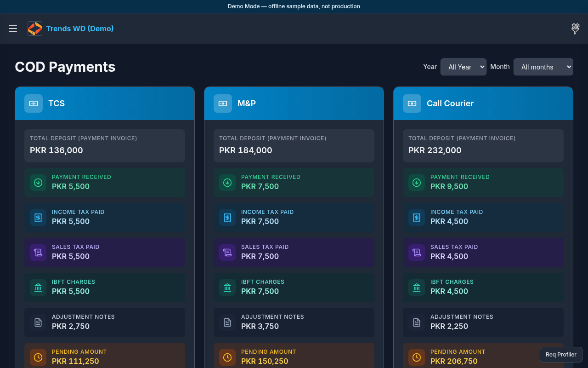
Task: Click the Demo Mode banner text
Action: point(294,6)
